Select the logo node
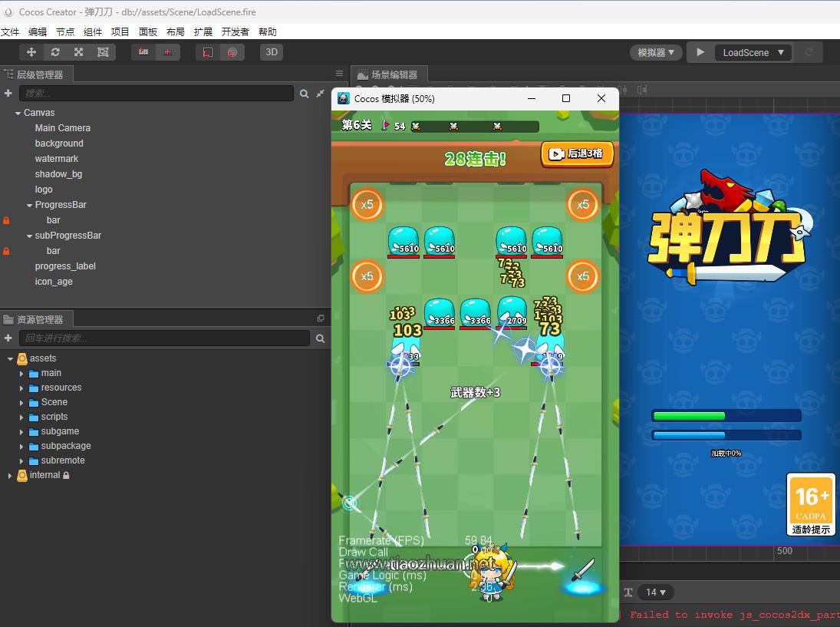The width and height of the screenshot is (840, 627). point(44,189)
